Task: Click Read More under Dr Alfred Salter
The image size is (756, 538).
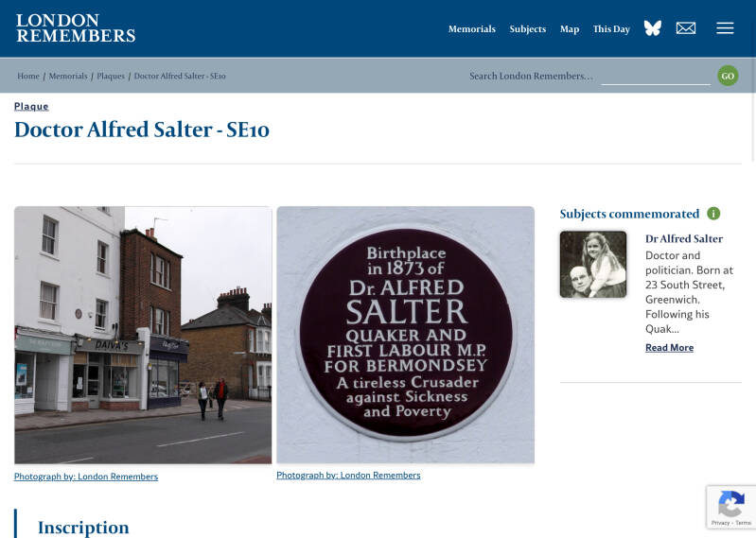Action: click(x=669, y=348)
